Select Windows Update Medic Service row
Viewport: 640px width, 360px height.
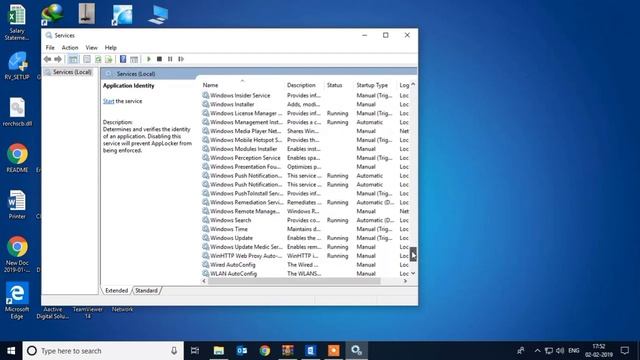click(306, 247)
